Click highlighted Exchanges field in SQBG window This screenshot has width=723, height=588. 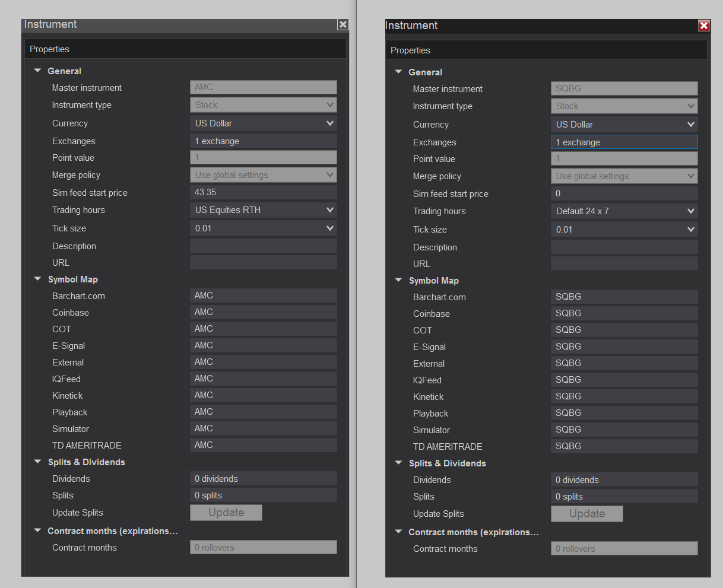[x=624, y=142]
